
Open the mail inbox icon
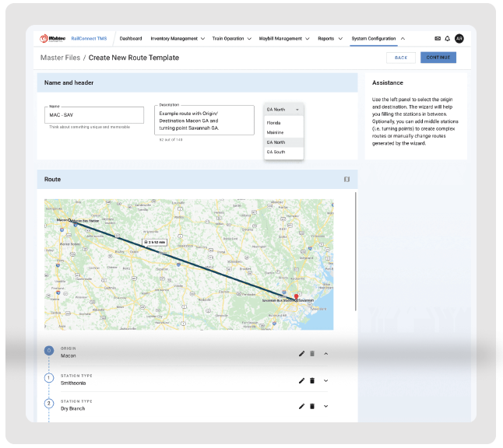click(438, 38)
